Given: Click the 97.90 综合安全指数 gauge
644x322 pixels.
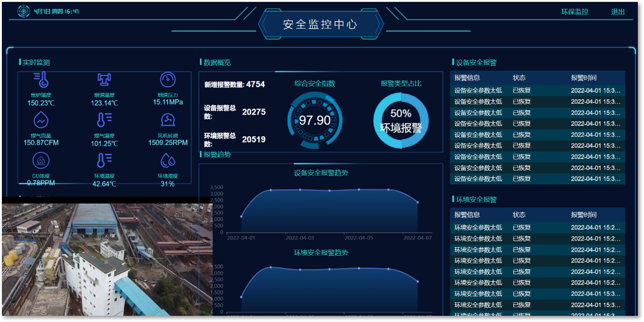Looking at the screenshot, I should click(315, 120).
